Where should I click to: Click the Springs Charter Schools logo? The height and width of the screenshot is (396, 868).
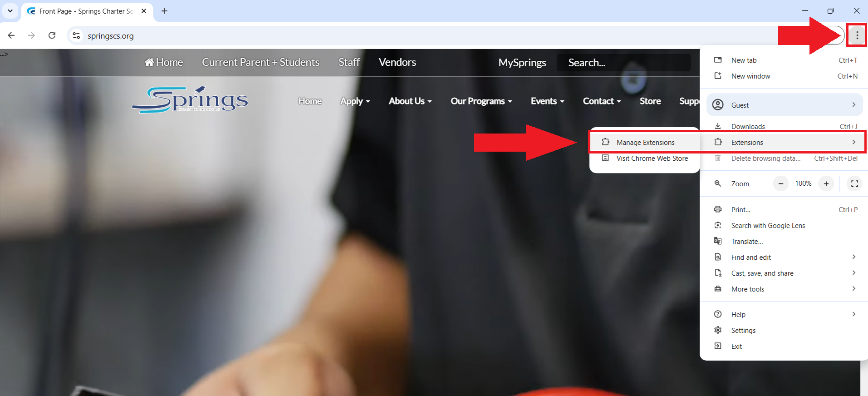click(x=190, y=100)
